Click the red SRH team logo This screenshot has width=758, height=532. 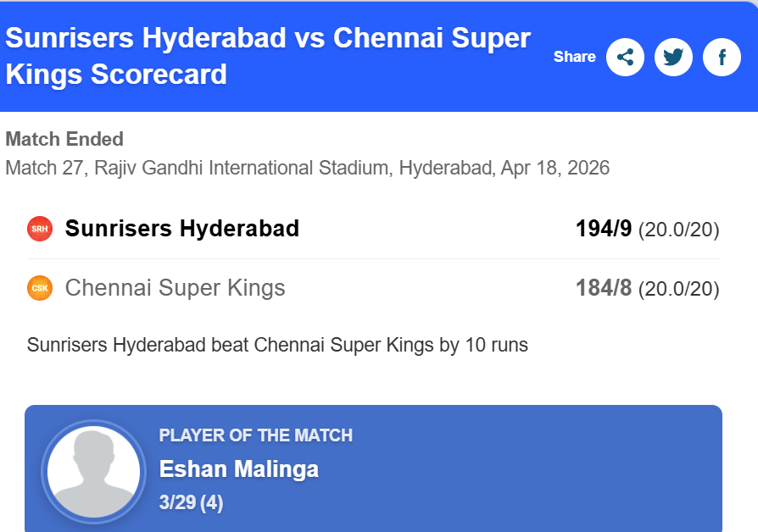(40, 229)
